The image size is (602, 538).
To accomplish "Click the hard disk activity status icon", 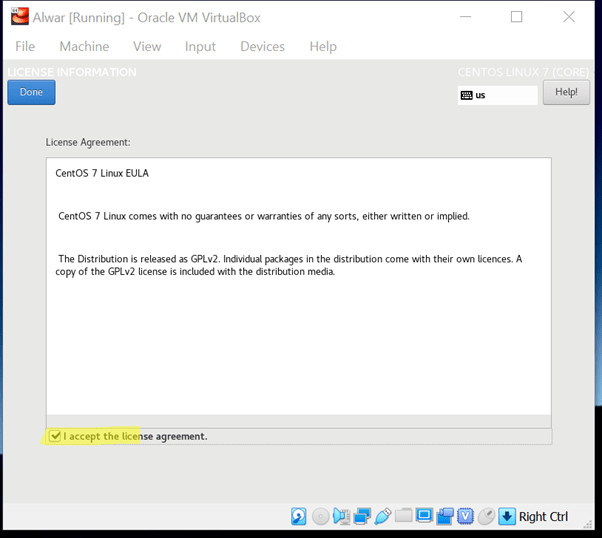I will click(299, 516).
